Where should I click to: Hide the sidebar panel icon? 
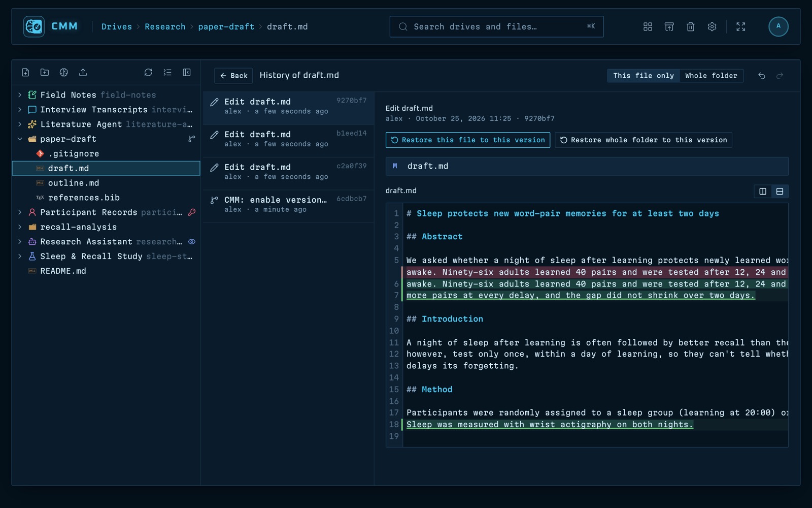click(187, 73)
